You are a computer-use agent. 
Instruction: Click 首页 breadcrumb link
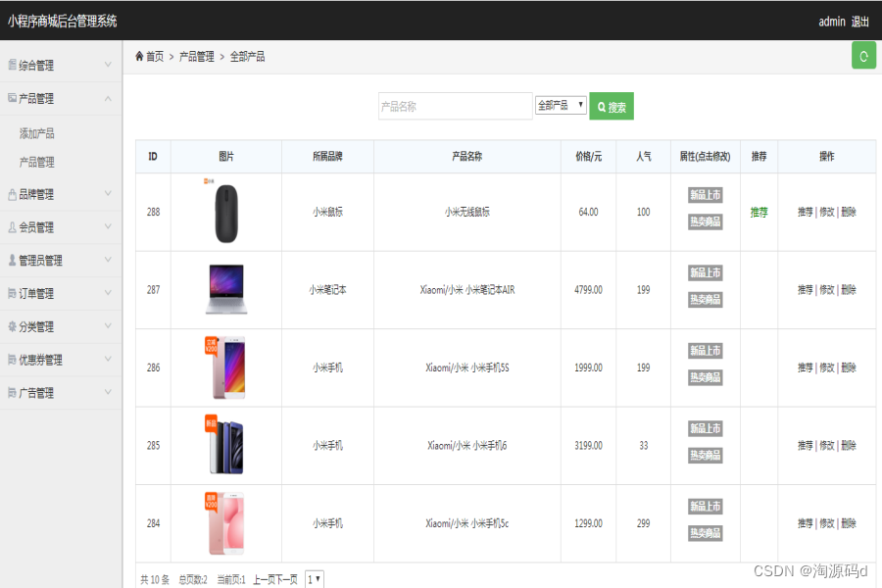tap(155, 56)
